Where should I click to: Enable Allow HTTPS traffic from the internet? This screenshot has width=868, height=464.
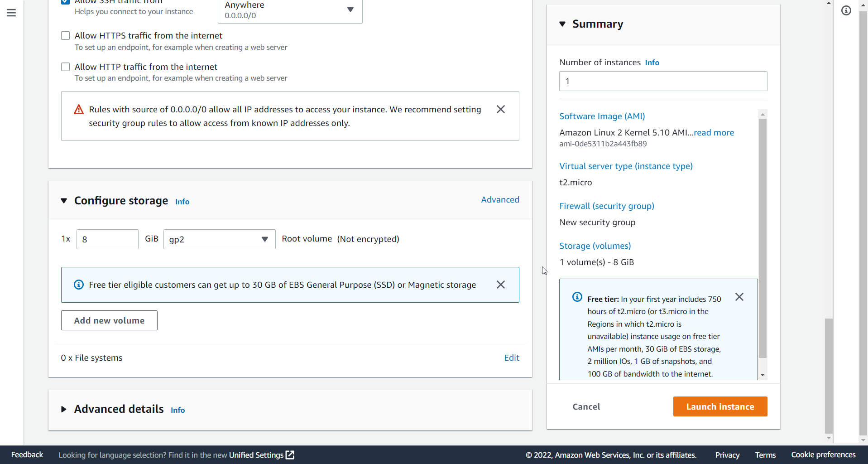tap(65, 35)
